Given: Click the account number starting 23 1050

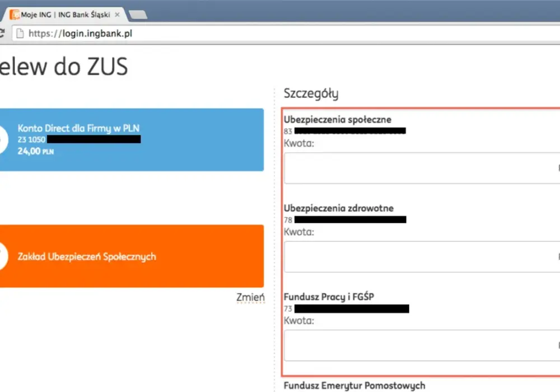Looking at the screenshot, I should coord(79,139).
